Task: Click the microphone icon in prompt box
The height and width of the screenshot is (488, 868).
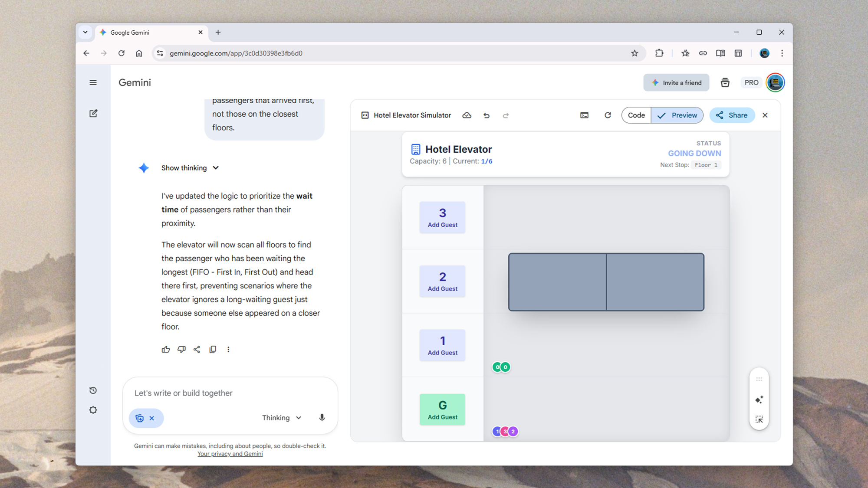Action: tap(322, 417)
